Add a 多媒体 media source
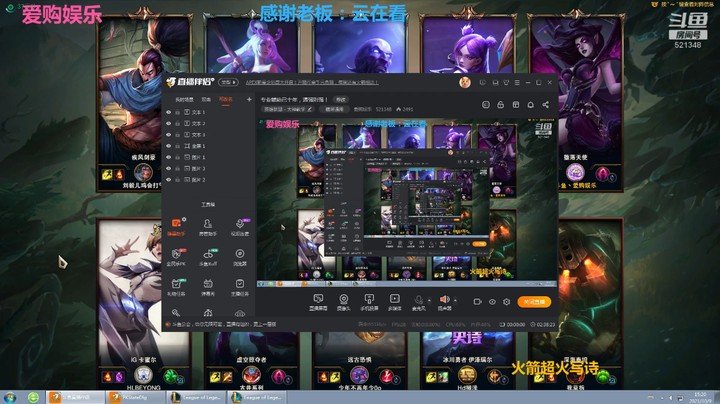720x404 pixels. point(394,302)
